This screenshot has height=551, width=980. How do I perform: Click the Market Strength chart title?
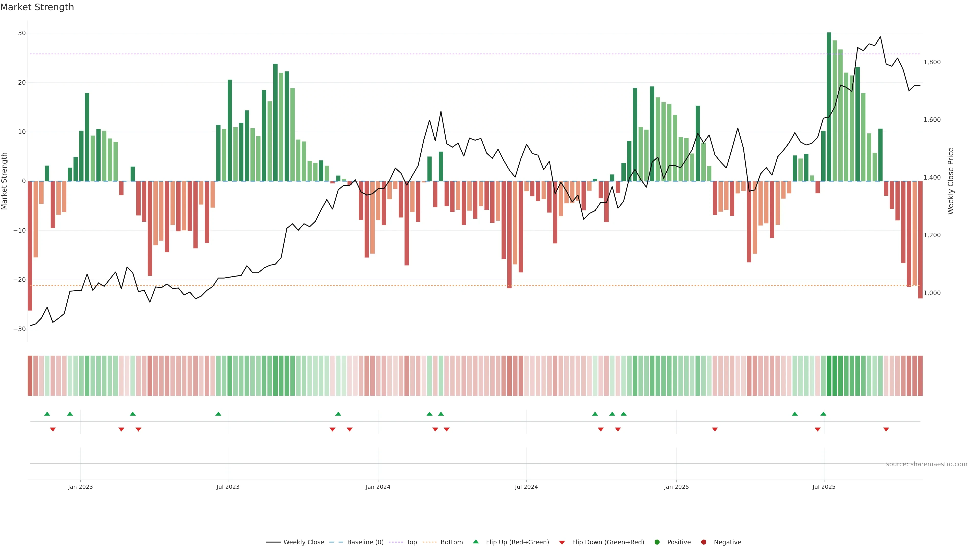click(37, 7)
